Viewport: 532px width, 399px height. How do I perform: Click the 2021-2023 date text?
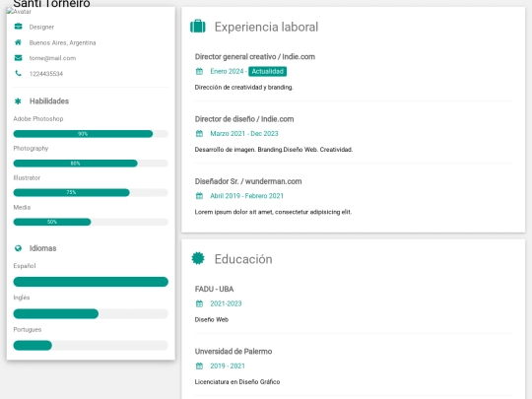coord(226,303)
